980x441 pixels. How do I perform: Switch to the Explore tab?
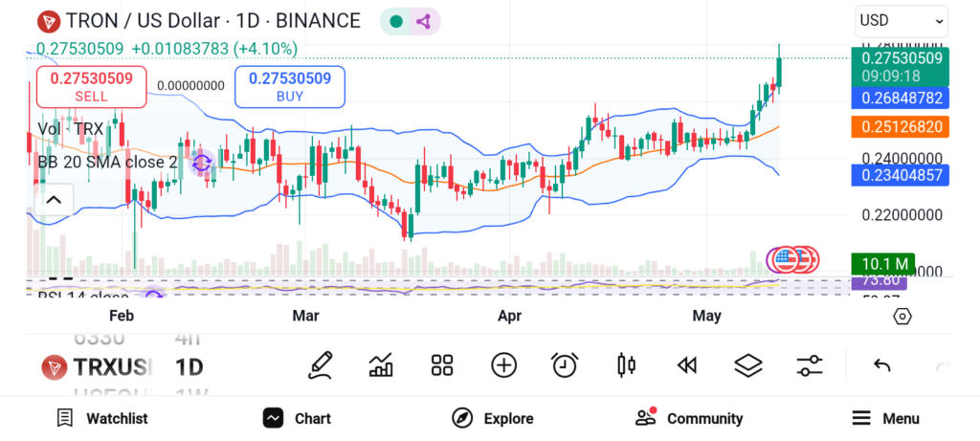tap(493, 418)
